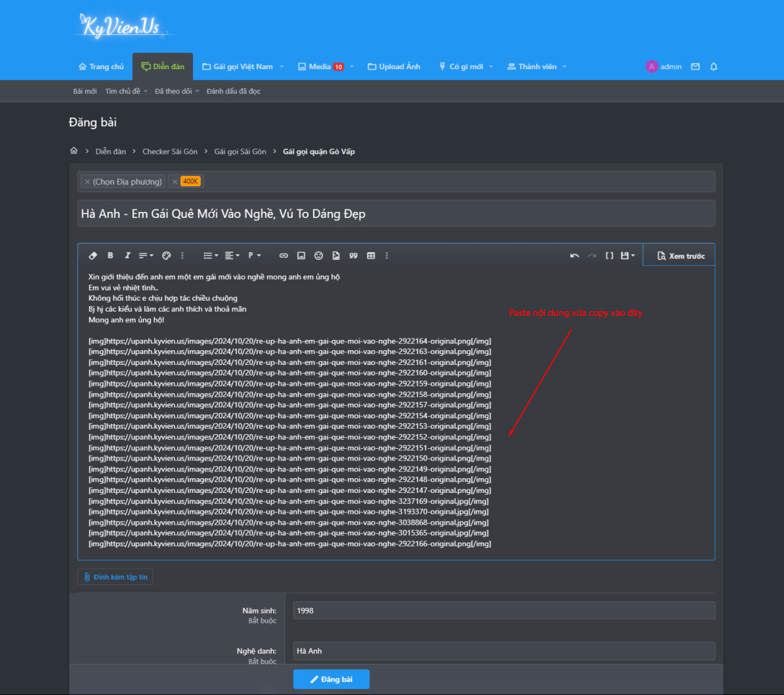
Task: Open the list options dropdown
Action: (x=211, y=255)
